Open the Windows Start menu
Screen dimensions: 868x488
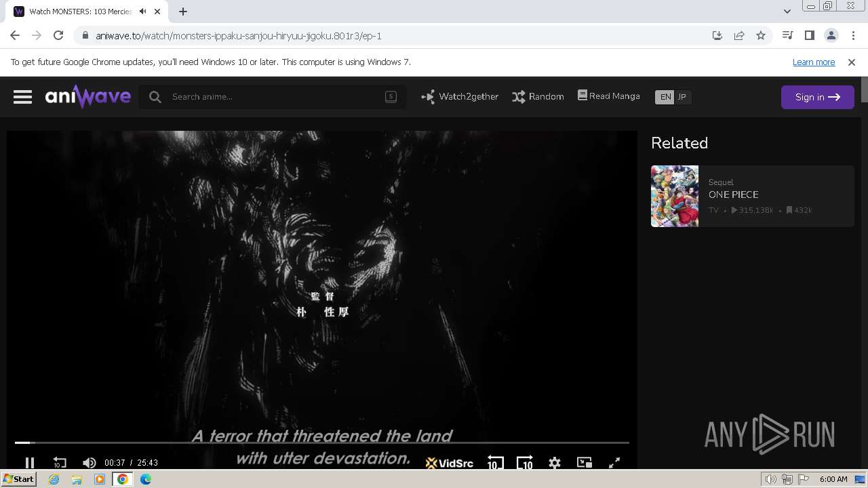(18, 479)
